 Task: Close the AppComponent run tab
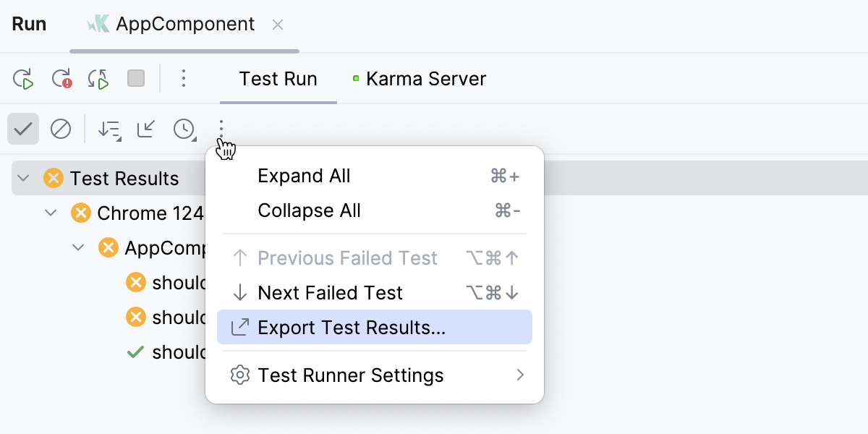278,24
